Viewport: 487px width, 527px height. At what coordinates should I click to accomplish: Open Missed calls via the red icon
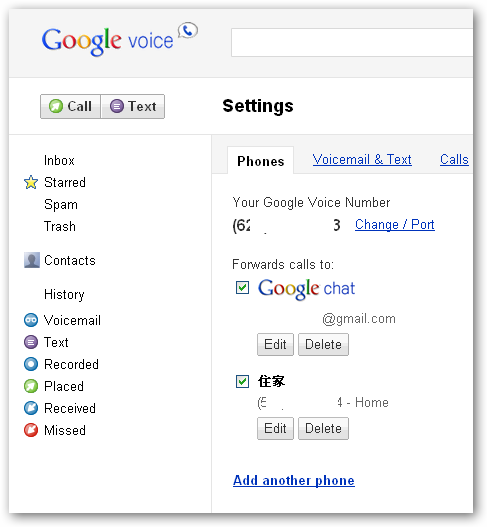click(x=31, y=430)
